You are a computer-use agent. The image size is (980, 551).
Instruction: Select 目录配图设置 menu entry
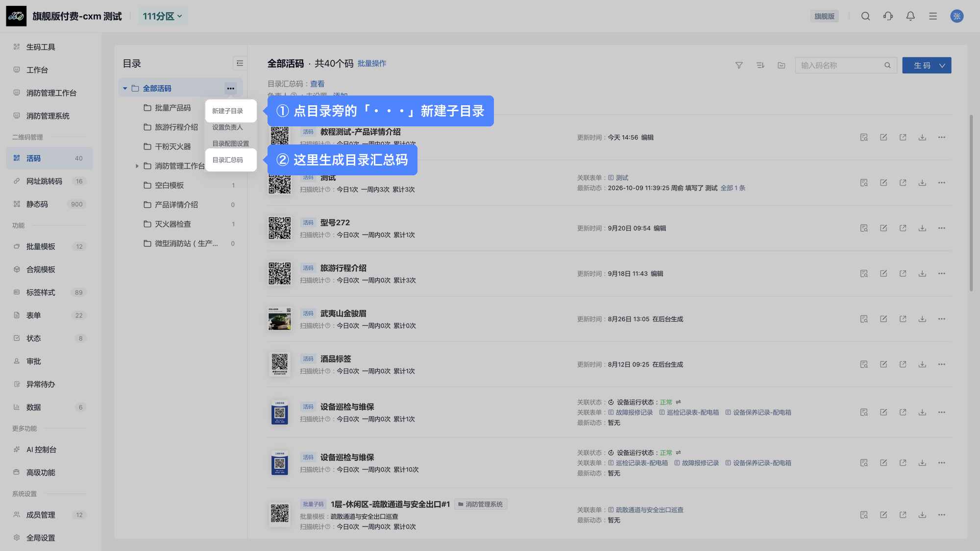tap(231, 144)
